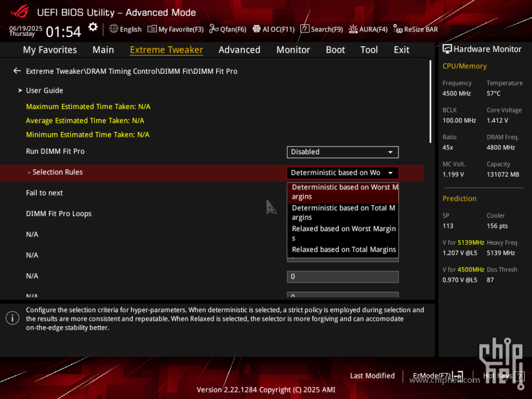Click the settings list vertical scrollbar
532x399 pixels.
coord(430,102)
